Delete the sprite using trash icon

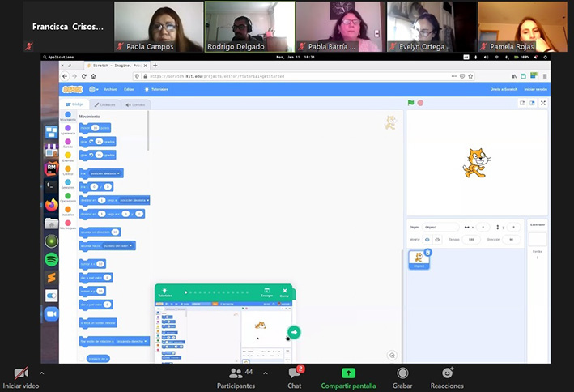427,252
